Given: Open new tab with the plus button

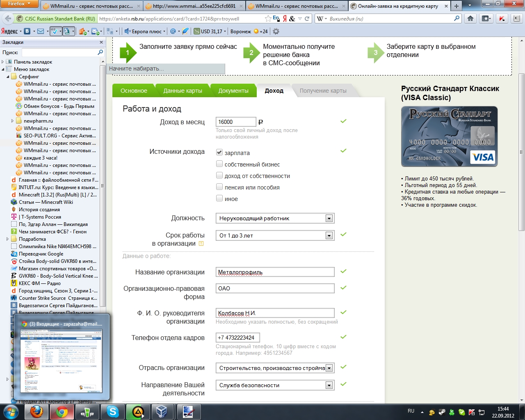Looking at the screenshot, I should [457, 6].
